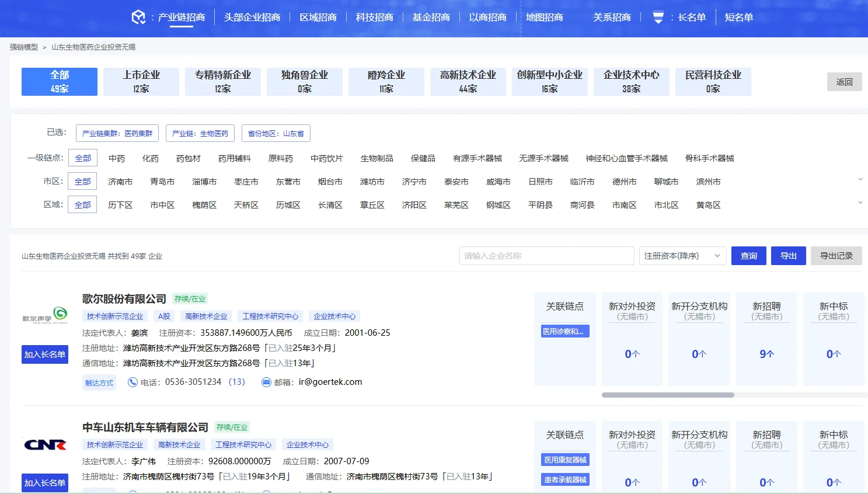Open the 短名单 list
Image resolution: width=868 pixels, height=494 pixels.
(739, 18)
